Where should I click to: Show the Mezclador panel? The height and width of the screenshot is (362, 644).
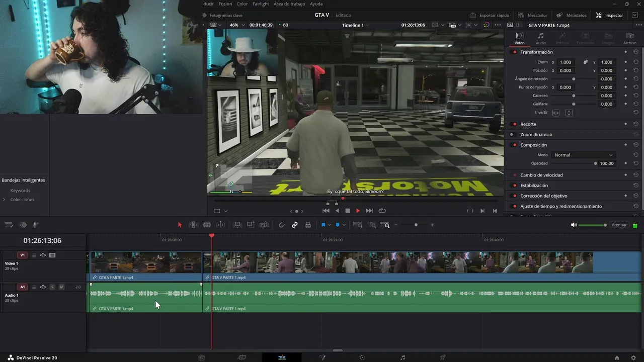[x=533, y=15]
